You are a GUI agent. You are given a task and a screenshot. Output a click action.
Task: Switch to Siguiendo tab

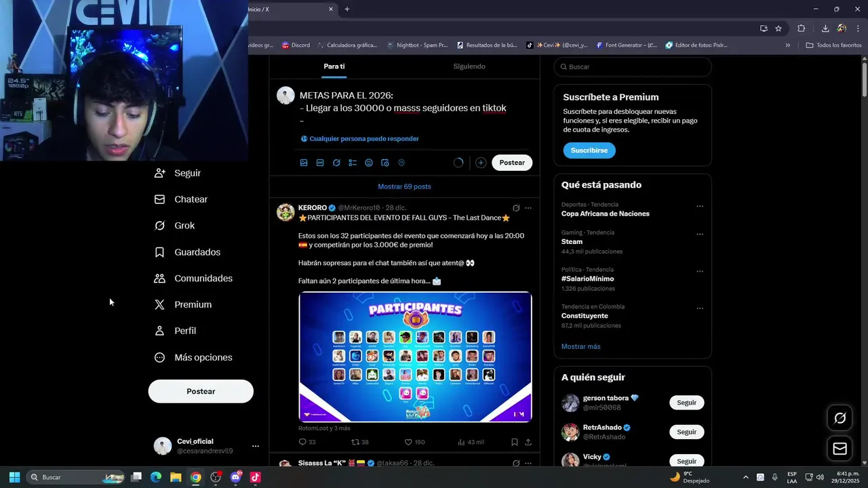click(469, 66)
